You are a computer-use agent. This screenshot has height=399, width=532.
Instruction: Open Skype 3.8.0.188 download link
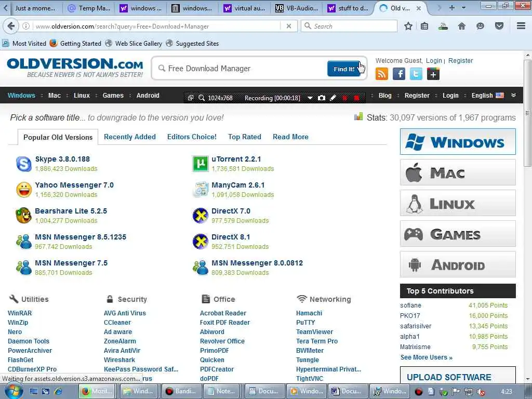[62, 159]
